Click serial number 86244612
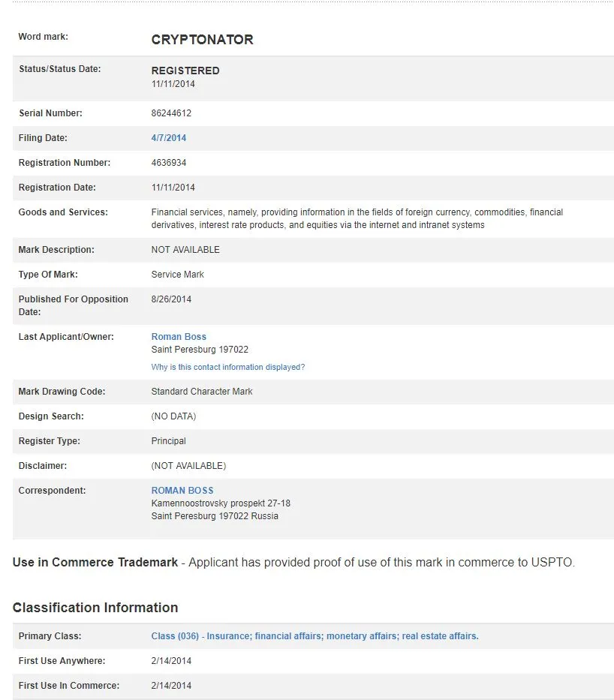The height and width of the screenshot is (700, 614). pos(171,113)
